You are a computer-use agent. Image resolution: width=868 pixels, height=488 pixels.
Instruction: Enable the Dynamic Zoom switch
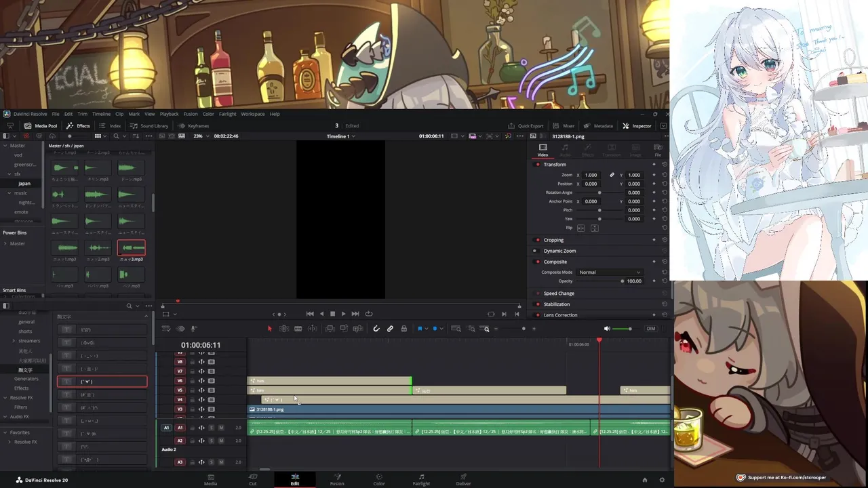[538, 251]
